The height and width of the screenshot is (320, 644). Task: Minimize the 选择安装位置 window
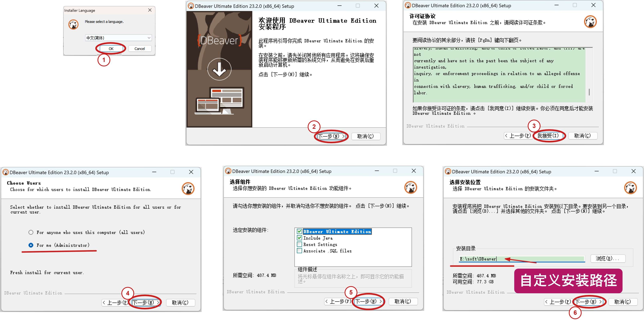[x=596, y=171]
